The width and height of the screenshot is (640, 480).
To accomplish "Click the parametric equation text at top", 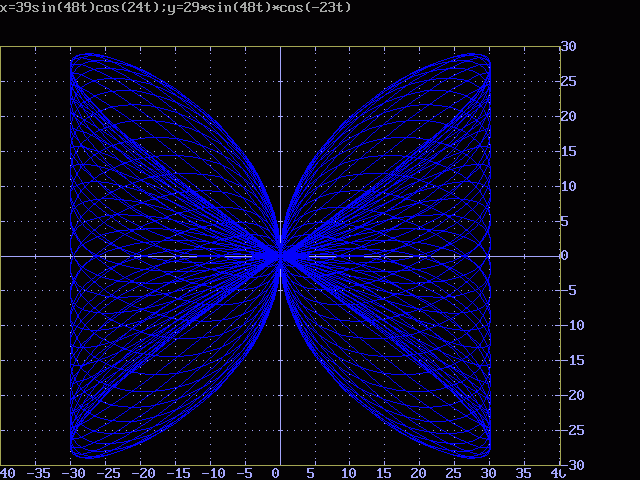I will (173, 7).
